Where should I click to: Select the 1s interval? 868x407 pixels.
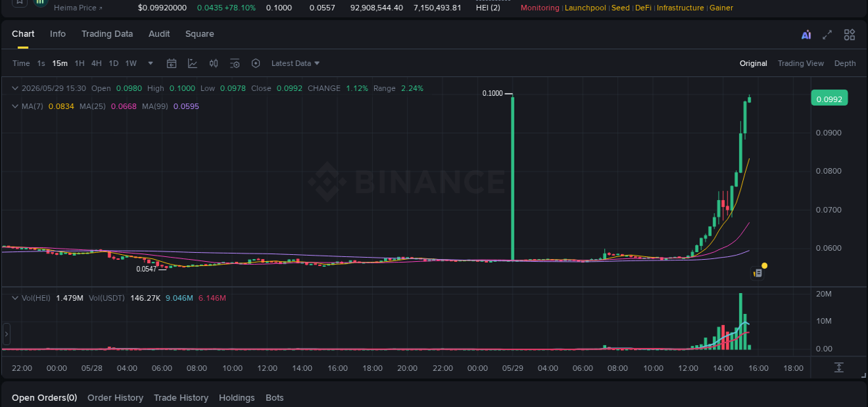pos(41,63)
